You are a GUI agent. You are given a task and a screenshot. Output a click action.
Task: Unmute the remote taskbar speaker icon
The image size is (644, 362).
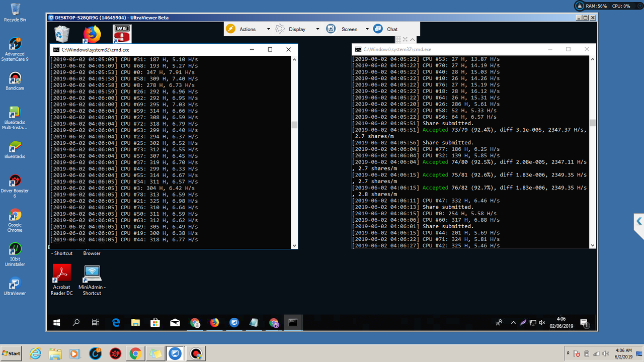pos(543,323)
